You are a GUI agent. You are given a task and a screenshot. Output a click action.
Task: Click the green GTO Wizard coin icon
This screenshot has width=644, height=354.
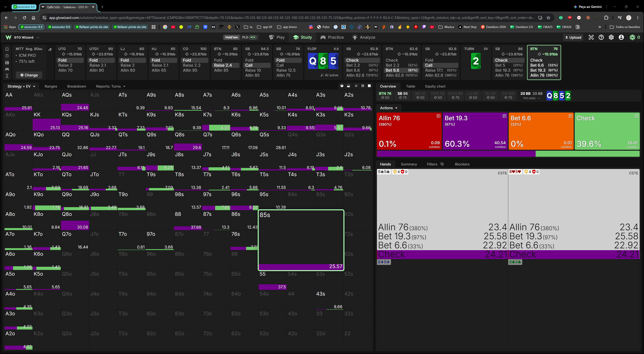[632, 37]
